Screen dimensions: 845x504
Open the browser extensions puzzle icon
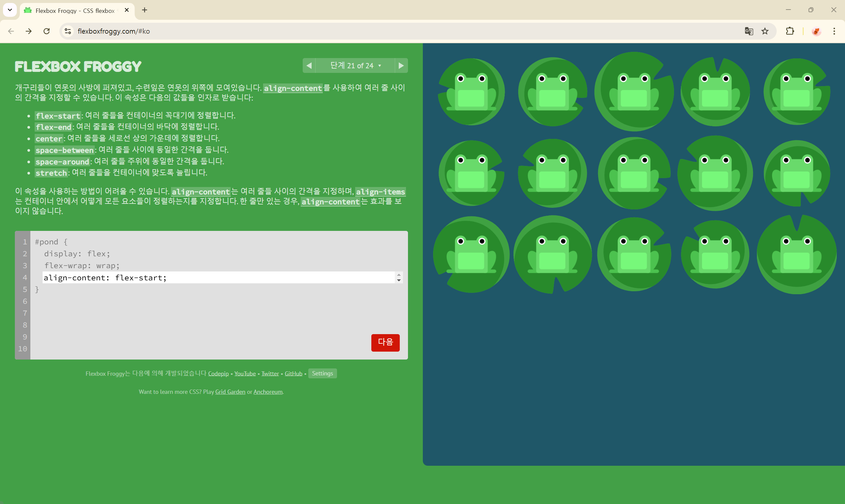click(790, 31)
